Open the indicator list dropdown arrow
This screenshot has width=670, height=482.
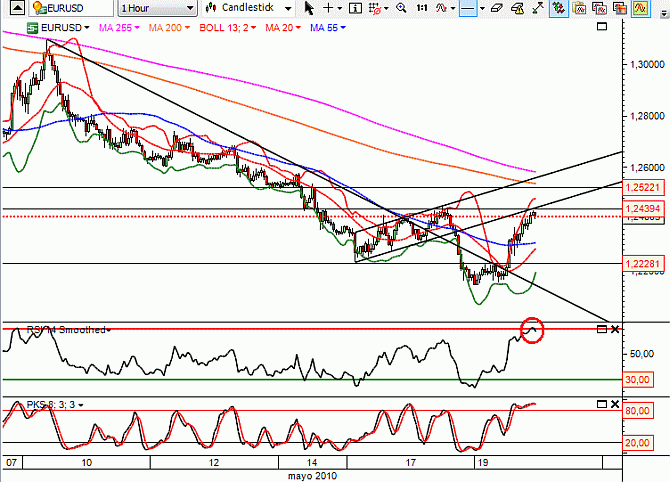pyautogui.click(x=453, y=8)
